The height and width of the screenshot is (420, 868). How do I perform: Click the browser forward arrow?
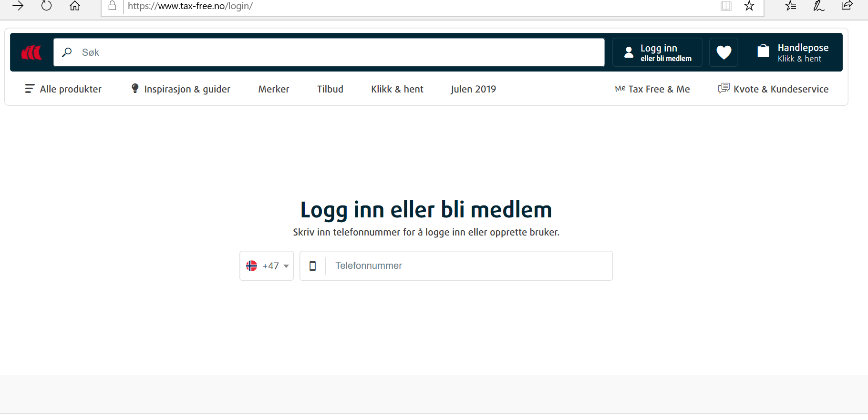click(x=18, y=6)
